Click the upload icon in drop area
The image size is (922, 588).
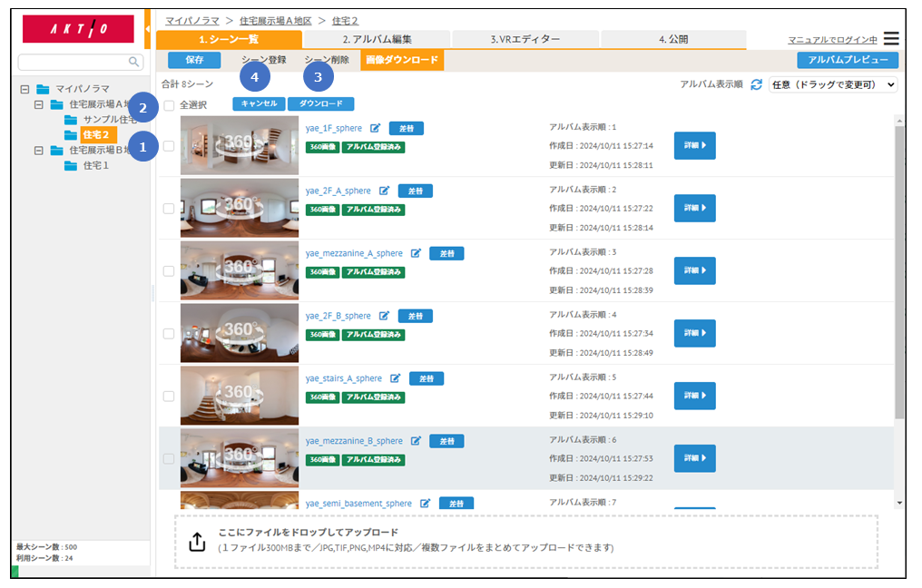pyautogui.click(x=197, y=541)
